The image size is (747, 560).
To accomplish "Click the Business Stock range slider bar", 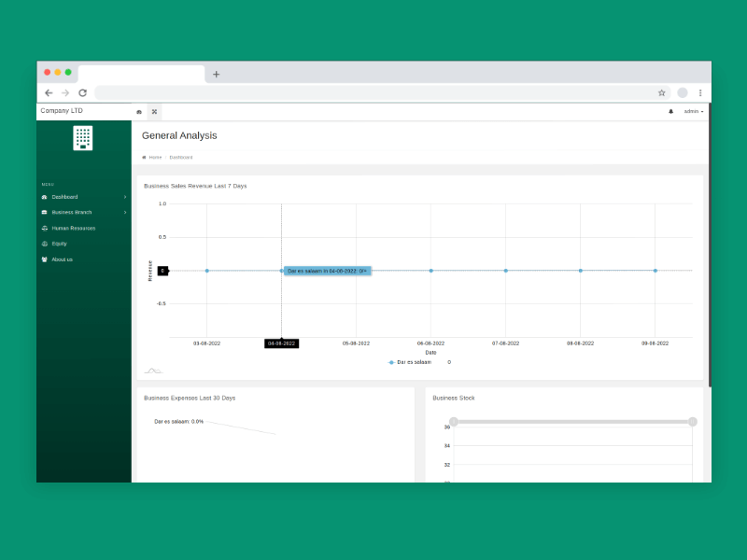I will (x=573, y=422).
